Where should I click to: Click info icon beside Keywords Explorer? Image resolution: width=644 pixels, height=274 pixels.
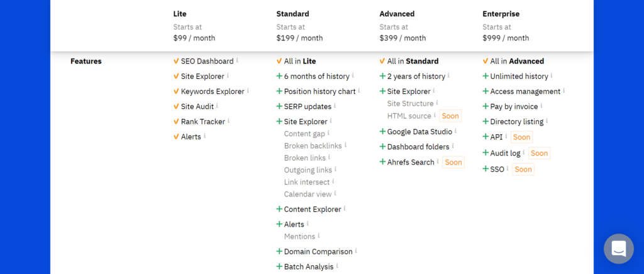248,91
